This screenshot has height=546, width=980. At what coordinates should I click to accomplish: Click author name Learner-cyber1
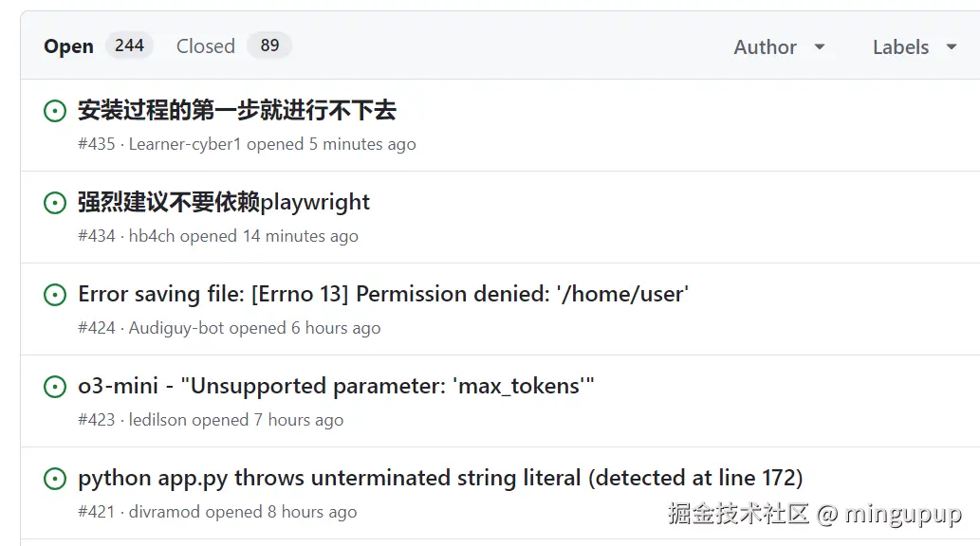pyautogui.click(x=185, y=144)
